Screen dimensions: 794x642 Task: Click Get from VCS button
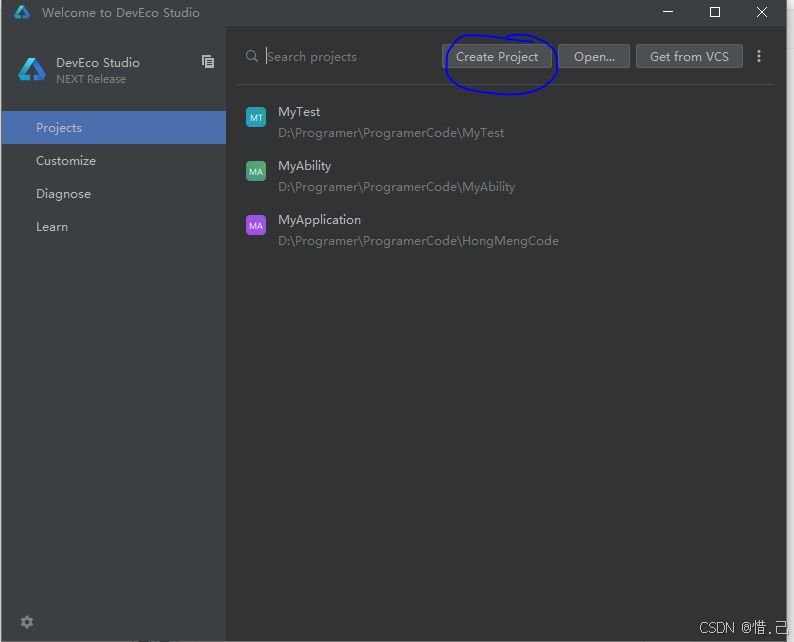point(689,56)
